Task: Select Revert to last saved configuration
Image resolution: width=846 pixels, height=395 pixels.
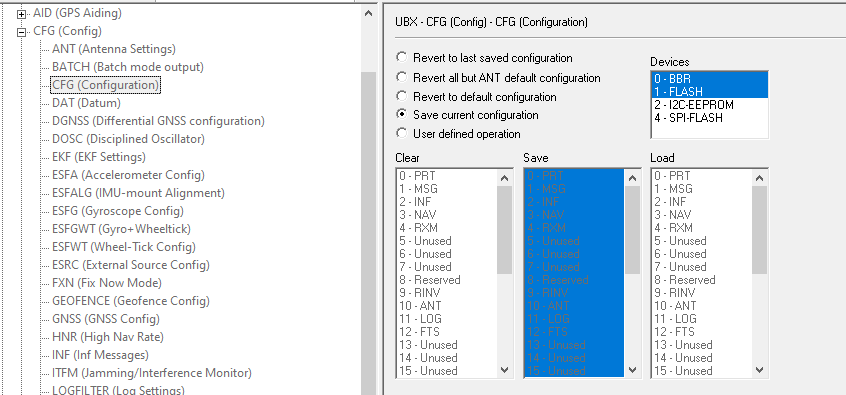Action: [x=401, y=57]
